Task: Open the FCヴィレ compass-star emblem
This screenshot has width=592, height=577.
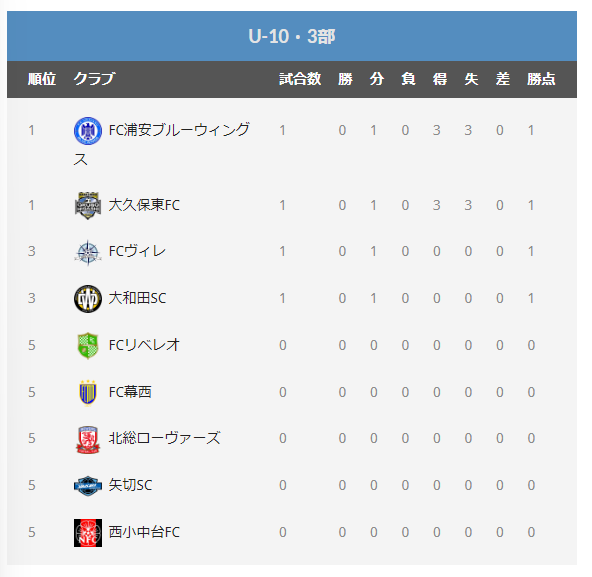Action: pyautogui.click(x=88, y=252)
